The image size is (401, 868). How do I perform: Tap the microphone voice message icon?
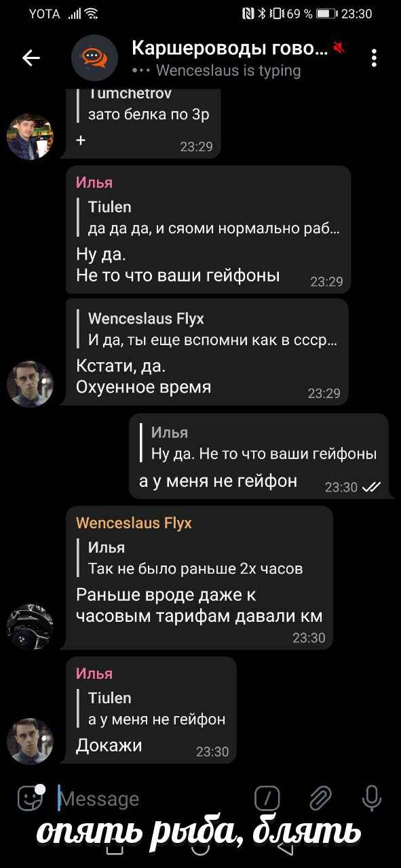[x=371, y=798]
